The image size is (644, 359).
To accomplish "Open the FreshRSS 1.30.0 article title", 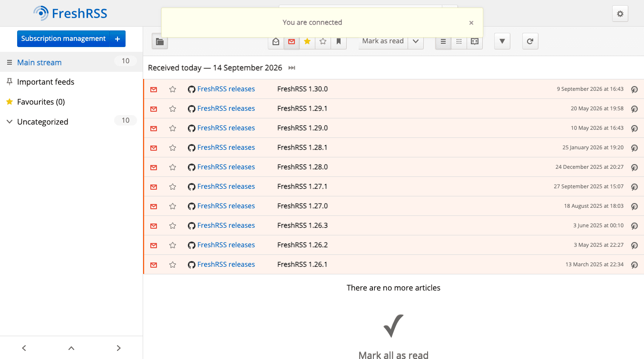I will pos(302,89).
